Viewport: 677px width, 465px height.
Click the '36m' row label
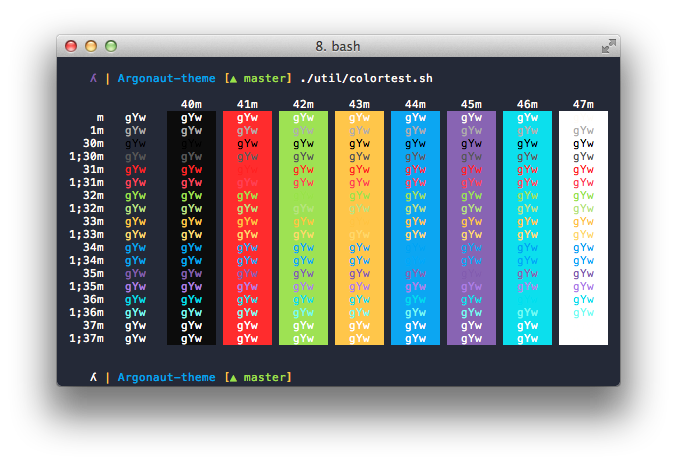[x=93, y=299]
